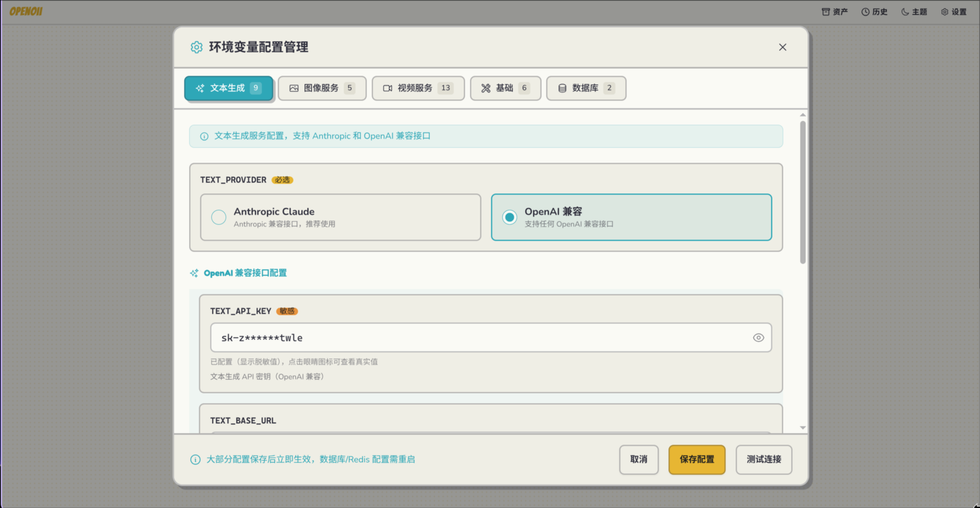
Task: Click the 保存配置 save button
Action: [x=697, y=460]
